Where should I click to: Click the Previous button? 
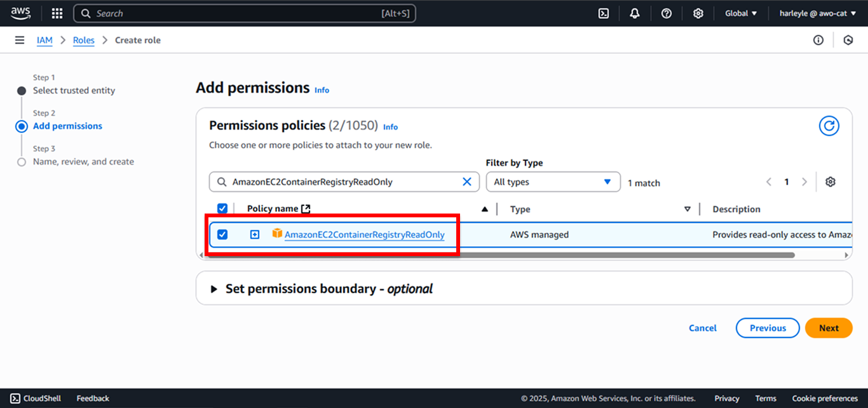coord(768,328)
